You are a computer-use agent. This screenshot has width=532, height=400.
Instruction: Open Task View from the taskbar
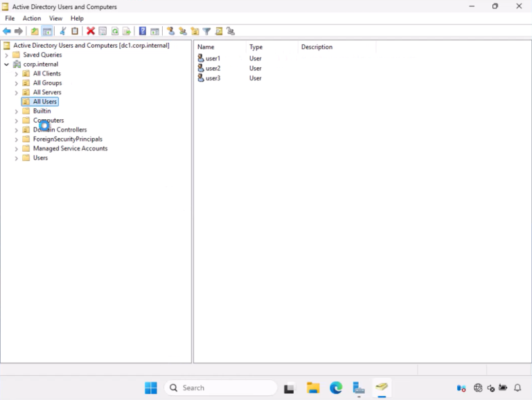click(x=289, y=388)
